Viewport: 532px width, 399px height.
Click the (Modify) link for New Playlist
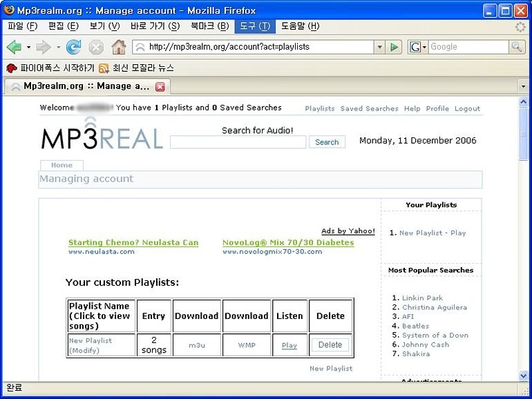(x=84, y=351)
